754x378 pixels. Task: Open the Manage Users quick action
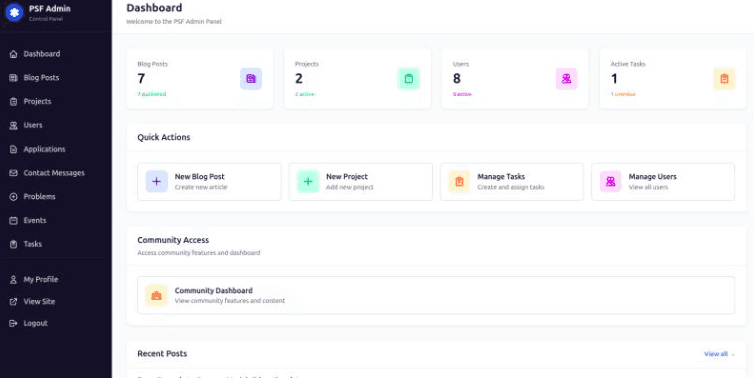[663, 182]
